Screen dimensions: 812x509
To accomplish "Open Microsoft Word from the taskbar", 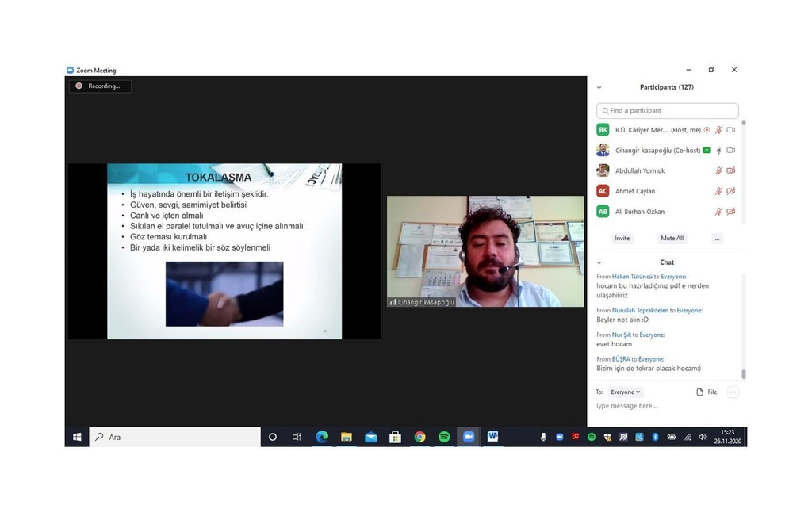I will point(492,437).
